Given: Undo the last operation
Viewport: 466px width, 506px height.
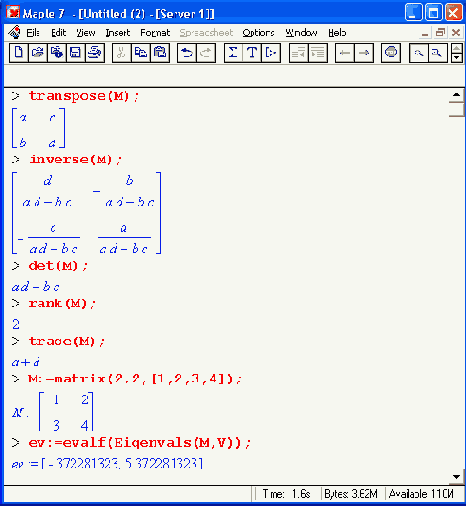Looking at the screenshot, I should point(187,53).
